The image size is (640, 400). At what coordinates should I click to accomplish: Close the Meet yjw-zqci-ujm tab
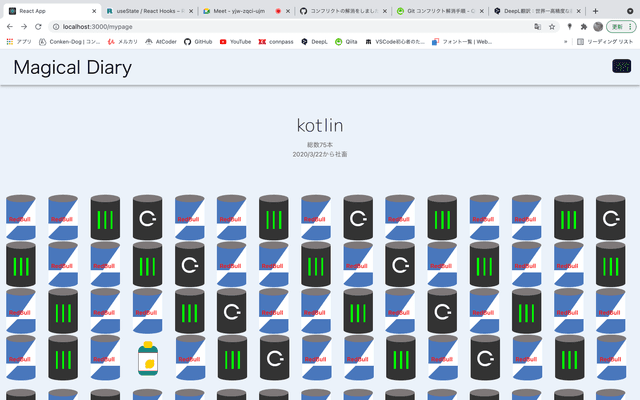[x=288, y=11]
